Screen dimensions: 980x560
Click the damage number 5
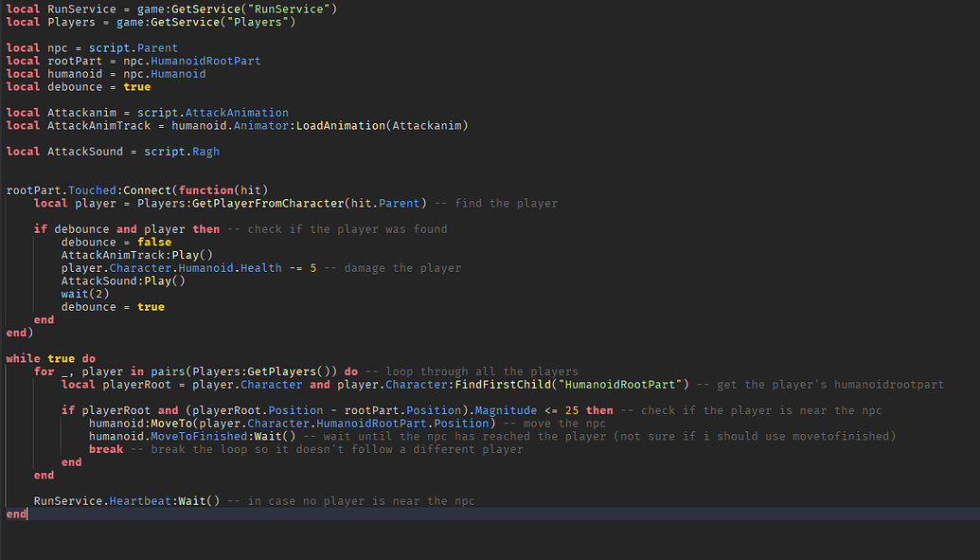pyautogui.click(x=313, y=268)
